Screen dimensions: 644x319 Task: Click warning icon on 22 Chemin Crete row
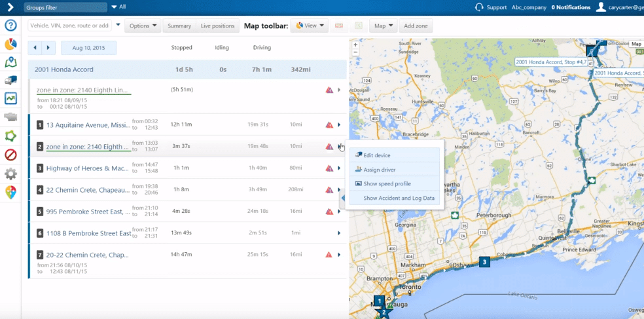click(x=329, y=190)
